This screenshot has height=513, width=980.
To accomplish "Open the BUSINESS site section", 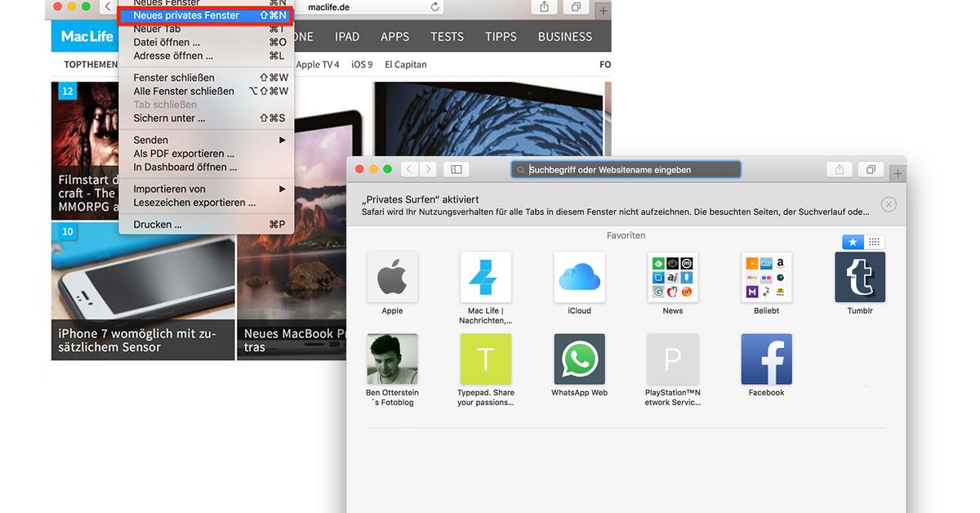I will tap(565, 37).
